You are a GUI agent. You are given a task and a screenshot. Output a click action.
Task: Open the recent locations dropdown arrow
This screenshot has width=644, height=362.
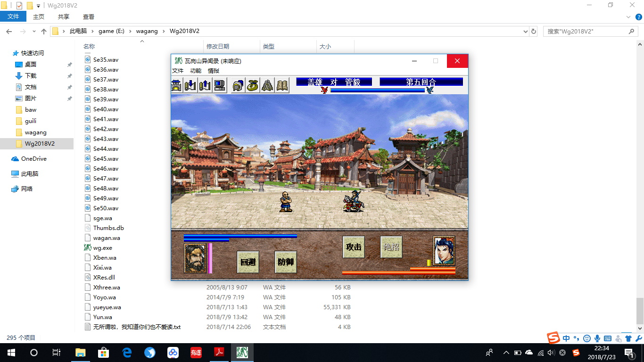[33, 32]
